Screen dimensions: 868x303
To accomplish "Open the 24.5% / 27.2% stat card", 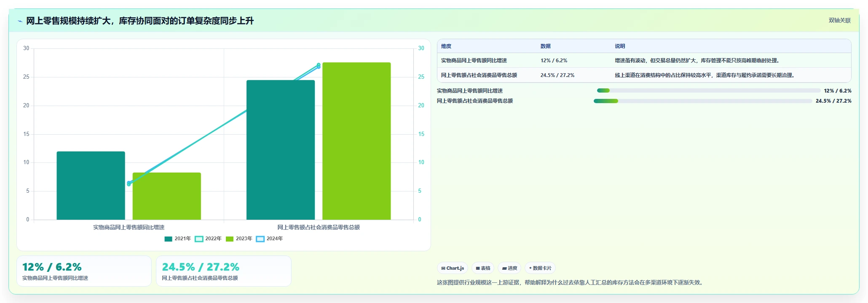I will point(224,271).
